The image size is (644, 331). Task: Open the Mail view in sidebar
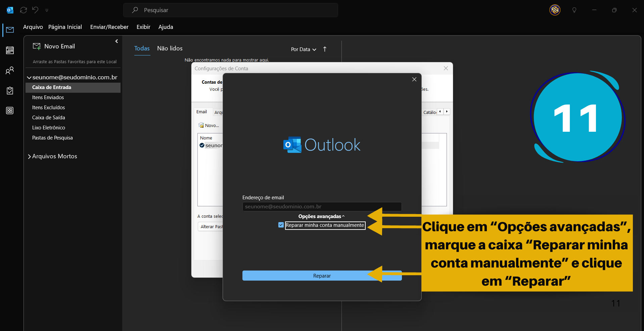[x=10, y=30]
